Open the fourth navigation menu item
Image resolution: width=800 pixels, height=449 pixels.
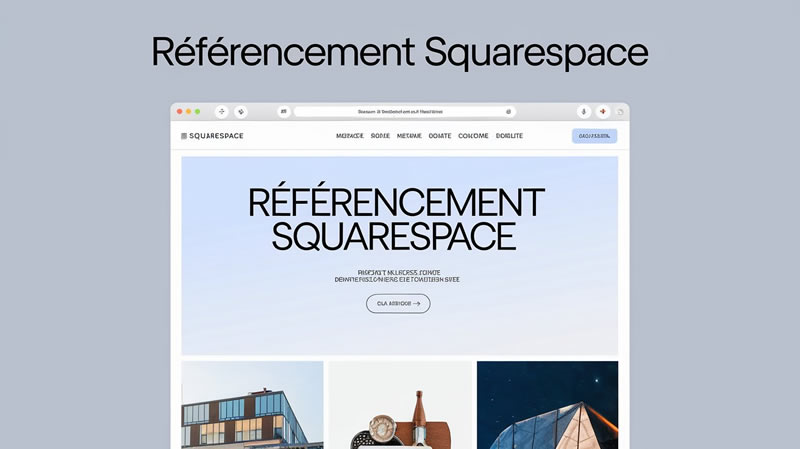click(x=440, y=136)
